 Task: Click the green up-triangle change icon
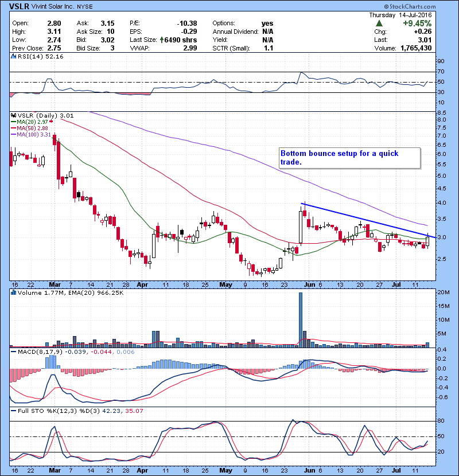(x=379, y=24)
